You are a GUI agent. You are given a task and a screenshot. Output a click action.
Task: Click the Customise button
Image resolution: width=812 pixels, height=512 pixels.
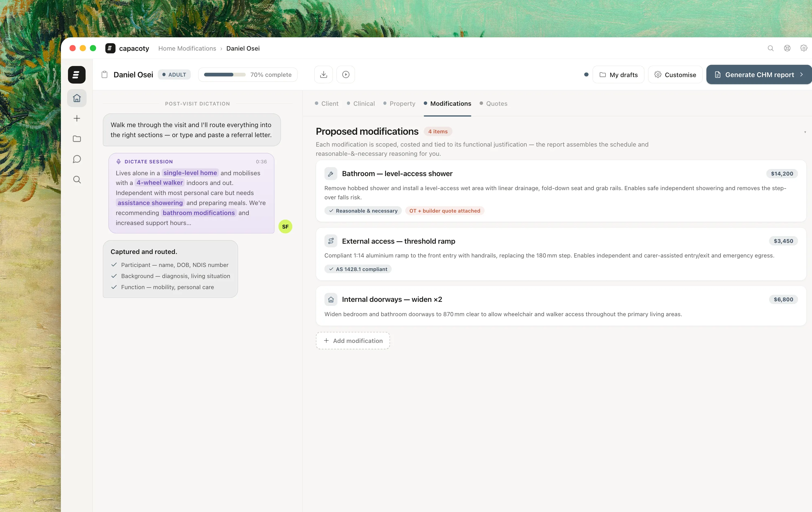[675, 74]
